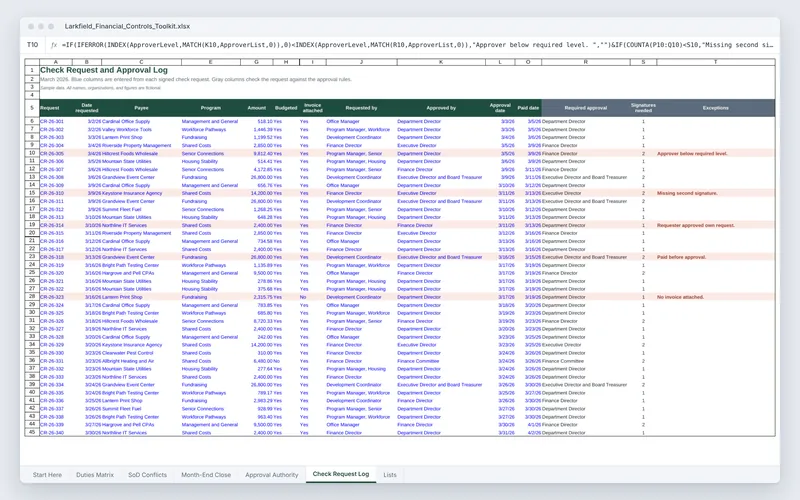Open the Lists sheet tab

[x=390, y=474]
